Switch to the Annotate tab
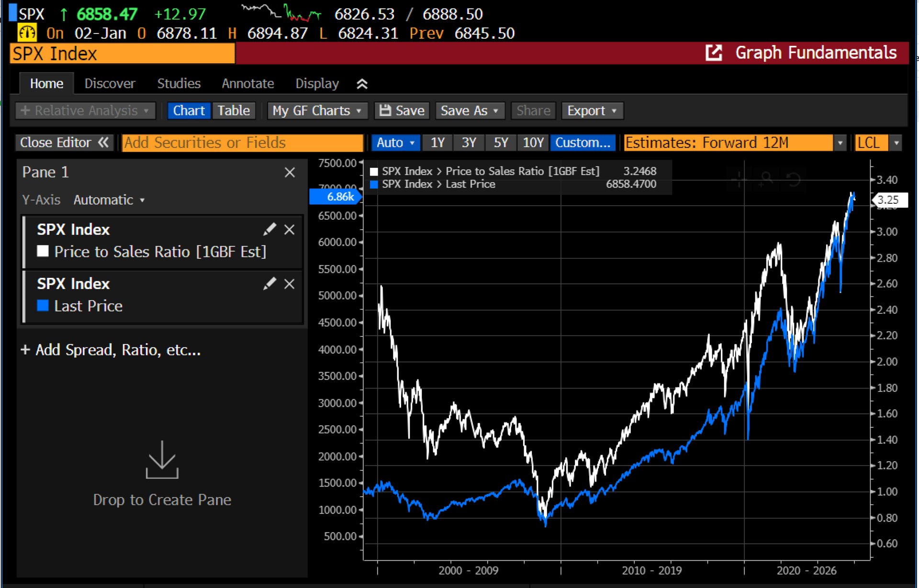 pyautogui.click(x=247, y=84)
